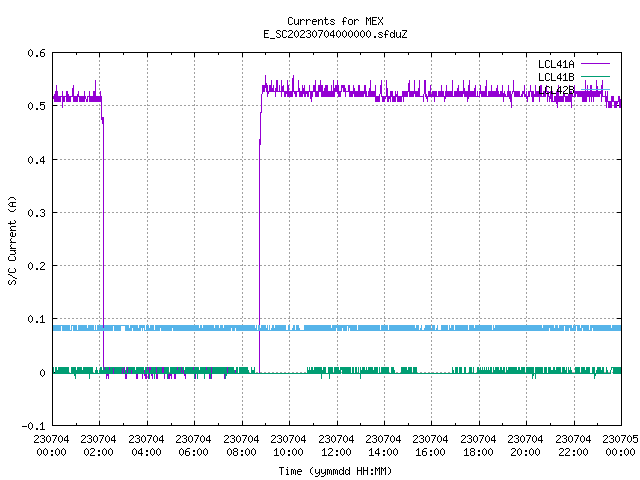
Task: Click the chart title 'Currents for MEX'
Action: 335,21
